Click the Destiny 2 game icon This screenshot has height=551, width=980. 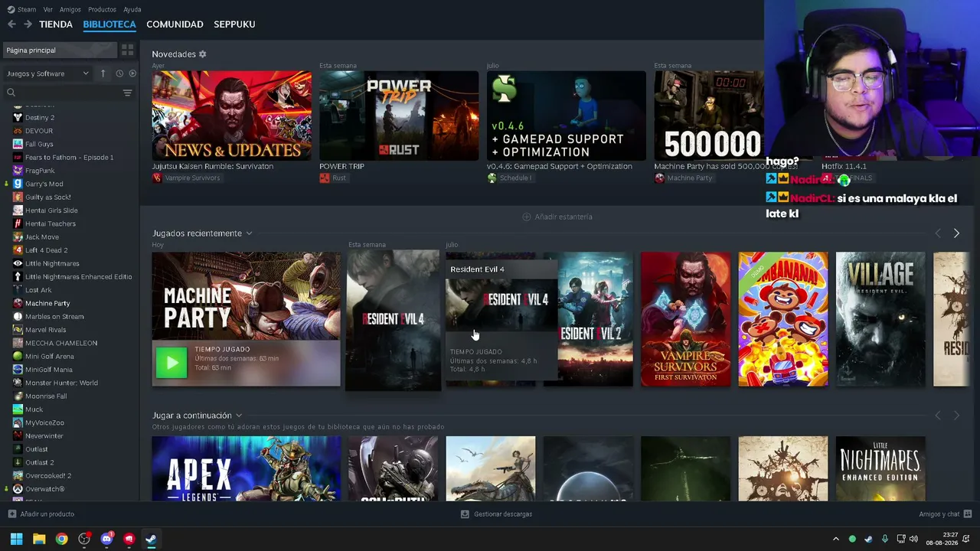(x=18, y=118)
